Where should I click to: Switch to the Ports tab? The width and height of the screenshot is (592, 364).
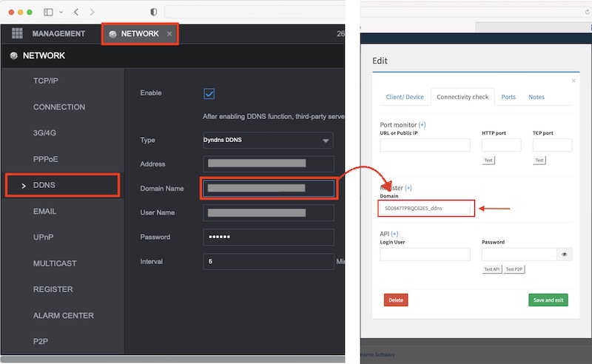(508, 97)
